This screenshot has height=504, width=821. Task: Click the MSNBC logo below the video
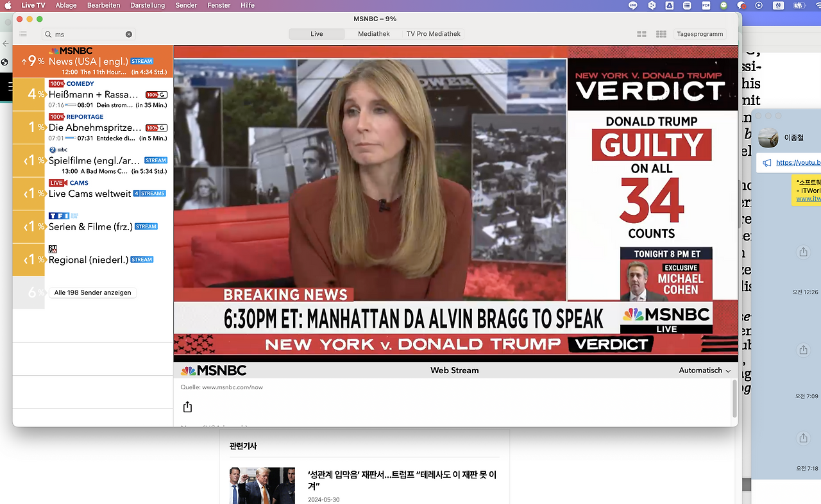pyautogui.click(x=214, y=371)
